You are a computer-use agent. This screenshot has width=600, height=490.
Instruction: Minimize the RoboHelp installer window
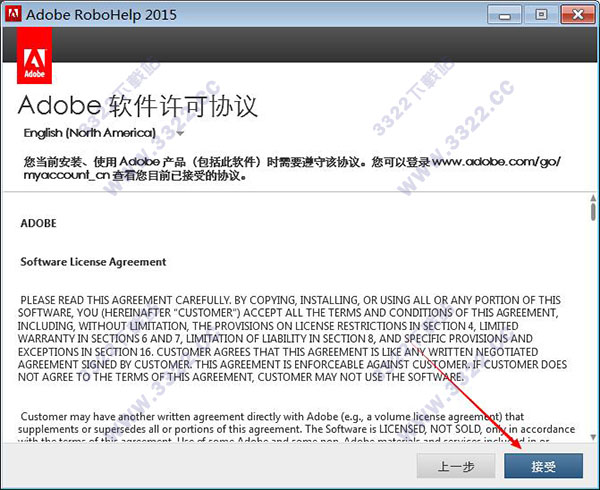point(504,15)
